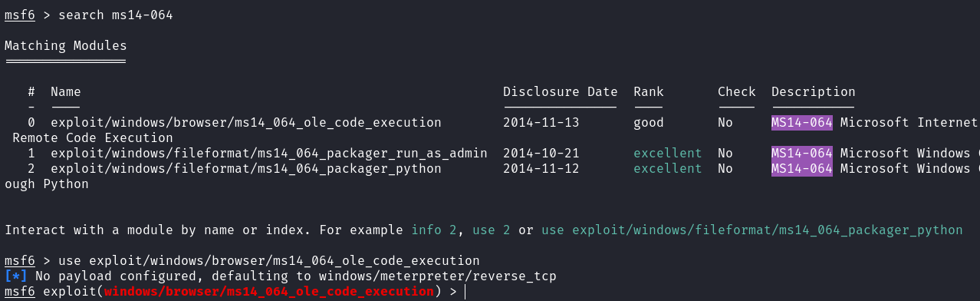Image resolution: width=980 pixels, height=301 pixels.
Task: Click the highlighted MS14-064 in first row
Action: coord(802,123)
